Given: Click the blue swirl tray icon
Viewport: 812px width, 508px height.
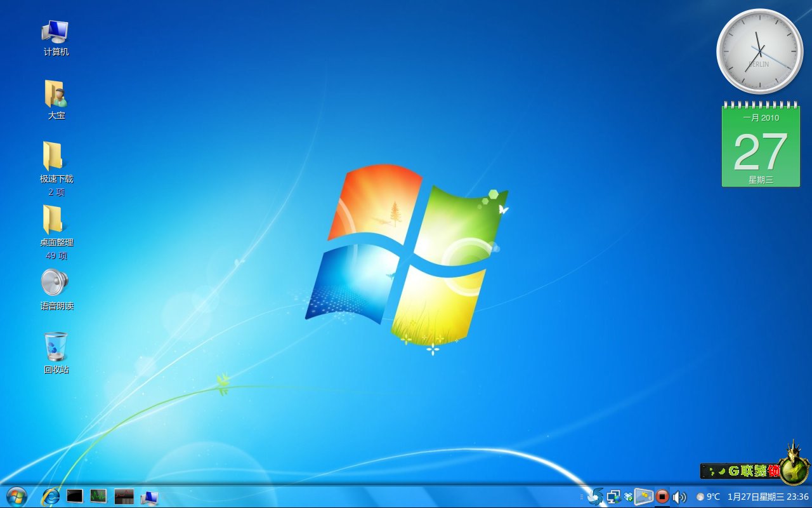Looking at the screenshot, I should click(x=595, y=497).
